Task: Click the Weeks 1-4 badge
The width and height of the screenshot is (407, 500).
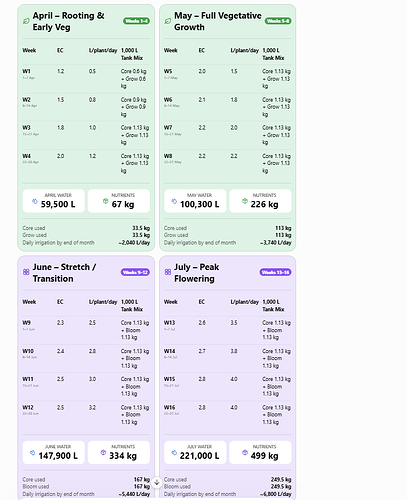Action: (136, 21)
